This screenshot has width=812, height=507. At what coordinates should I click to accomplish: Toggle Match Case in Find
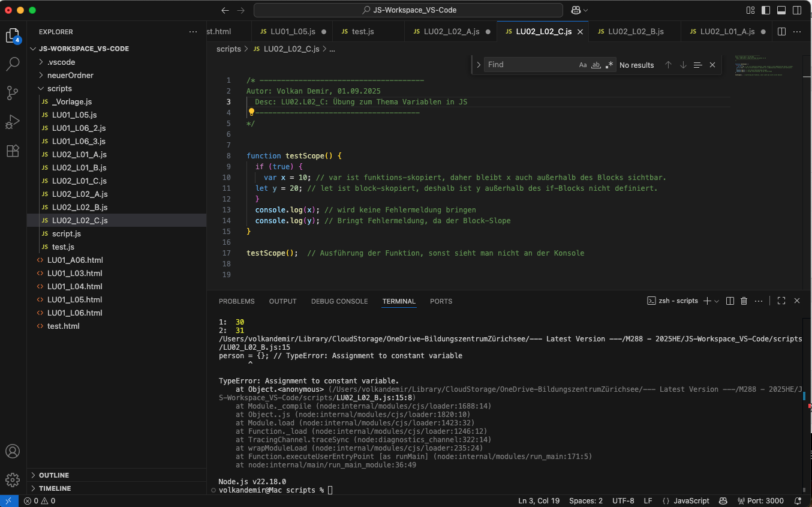tap(583, 65)
